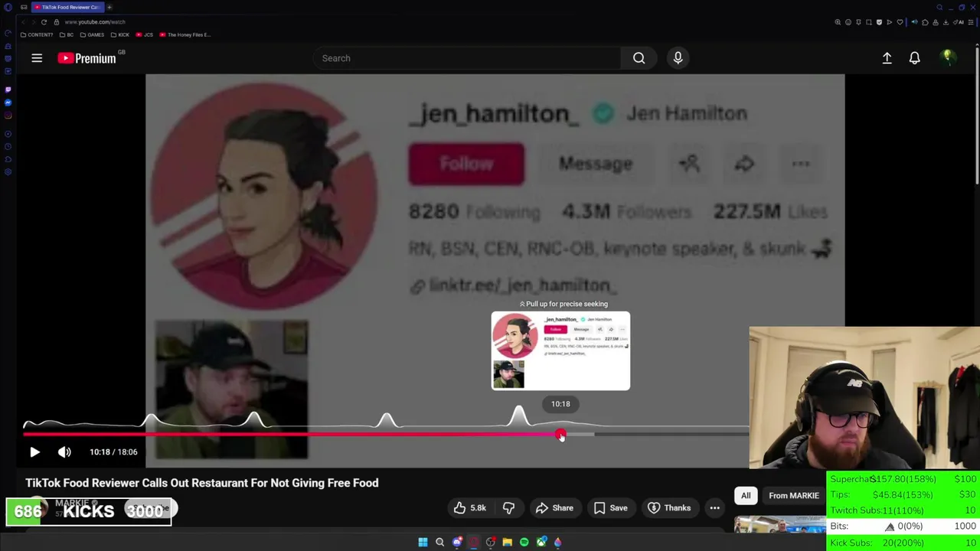Click the Thanks button
The height and width of the screenshot is (551, 980).
pos(669,508)
